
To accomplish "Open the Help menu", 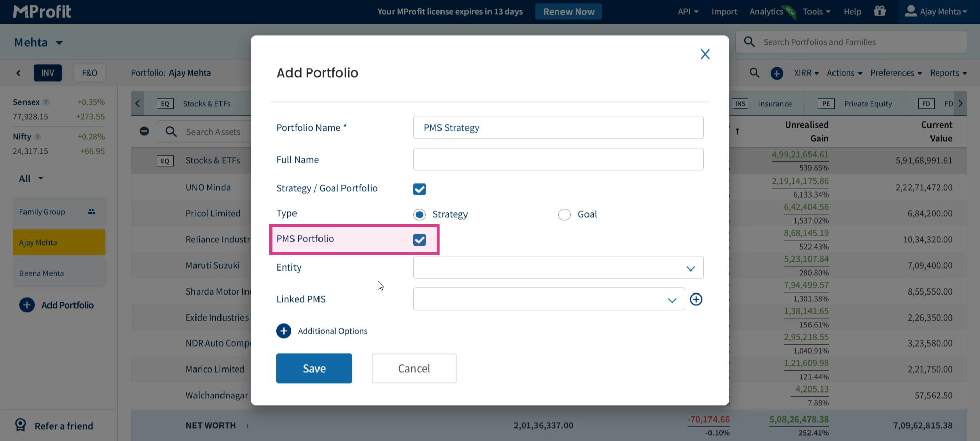I will point(852,11).
